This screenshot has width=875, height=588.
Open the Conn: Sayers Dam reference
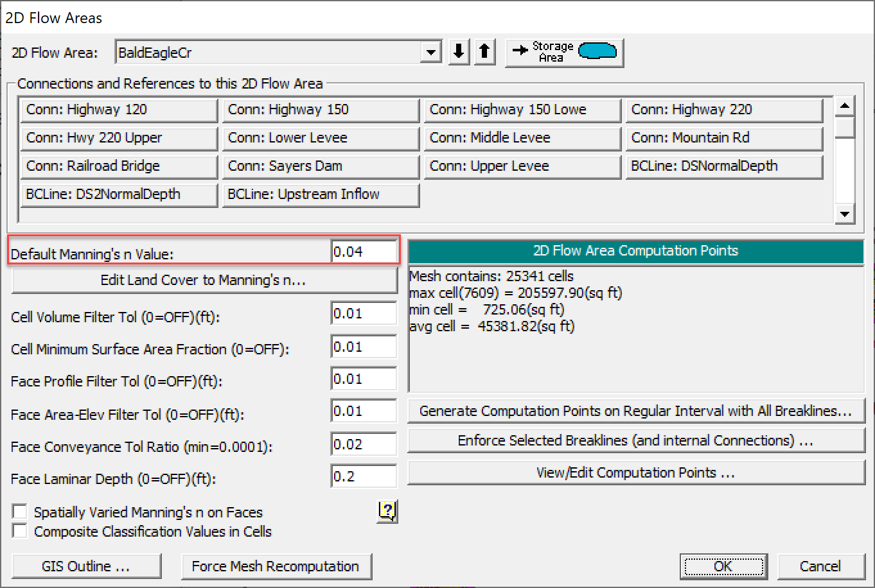click(x=321, y=166)
